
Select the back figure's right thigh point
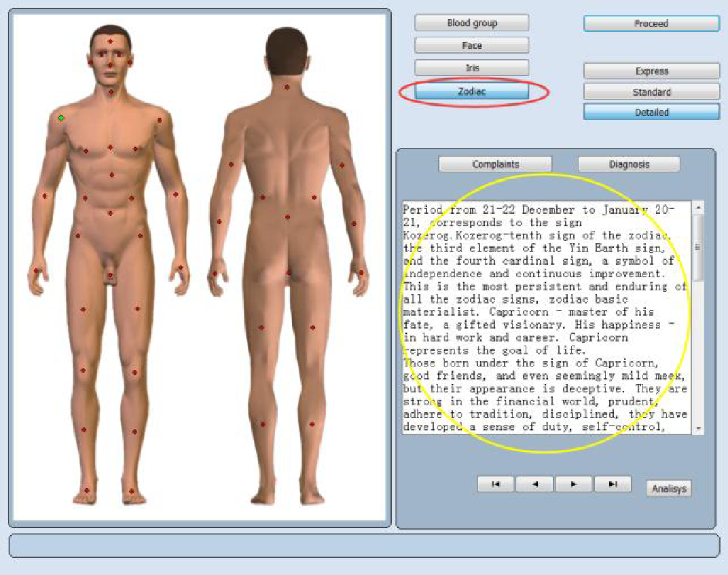pos(312,328)
